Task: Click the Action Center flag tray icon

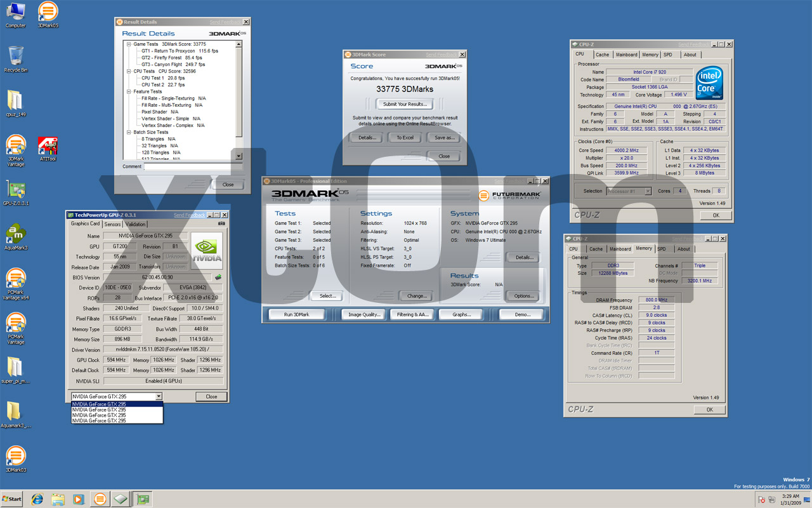Action: click(761, 499)
